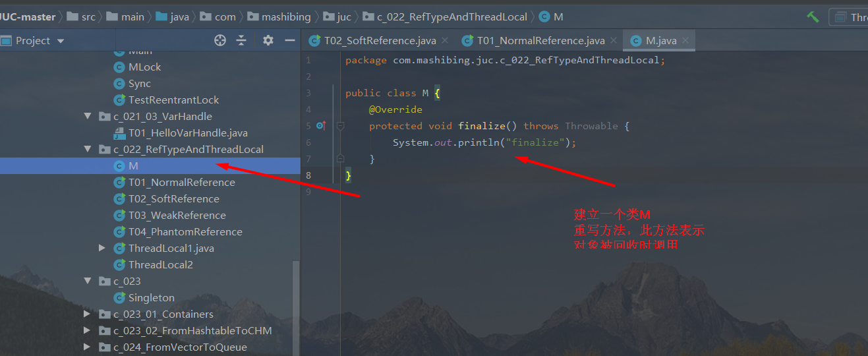Close the T02_SoftReference.java tab
868x356 pixels.
coord(445,40)
